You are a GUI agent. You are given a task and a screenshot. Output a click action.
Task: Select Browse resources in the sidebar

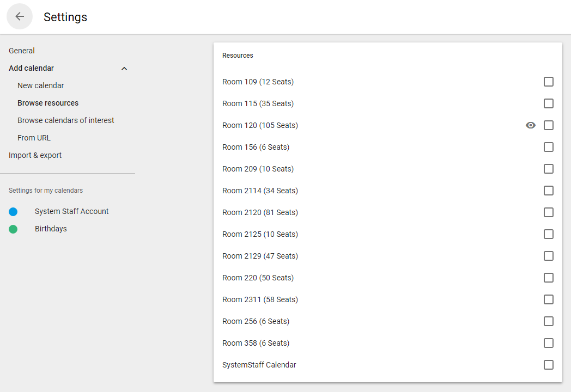click(48, 103)
